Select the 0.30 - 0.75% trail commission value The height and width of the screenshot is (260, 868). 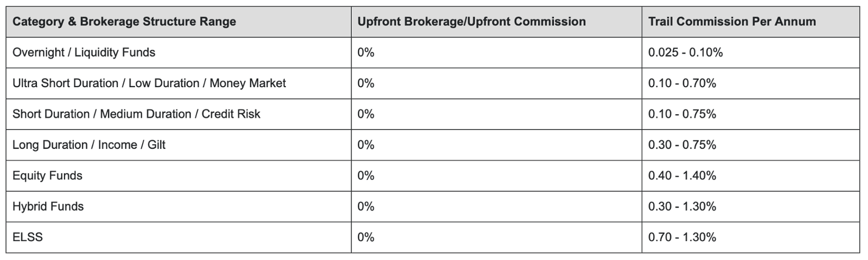[x=682, y=145]
